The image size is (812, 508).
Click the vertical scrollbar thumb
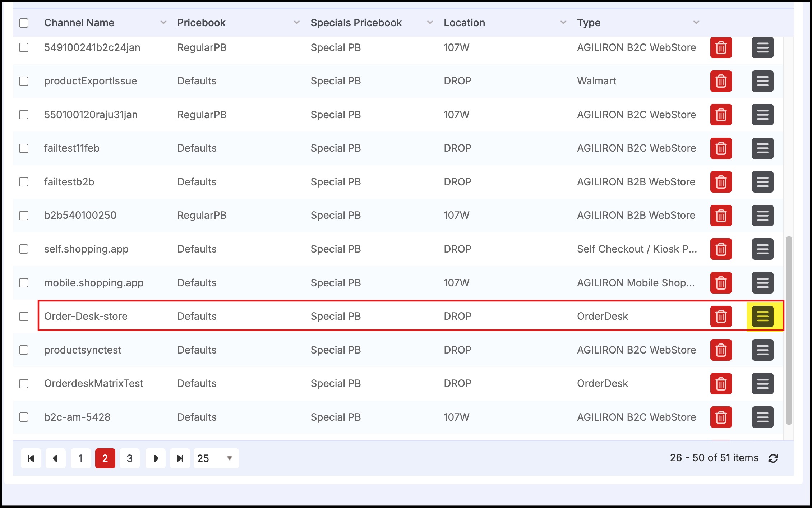coord(789,331)
